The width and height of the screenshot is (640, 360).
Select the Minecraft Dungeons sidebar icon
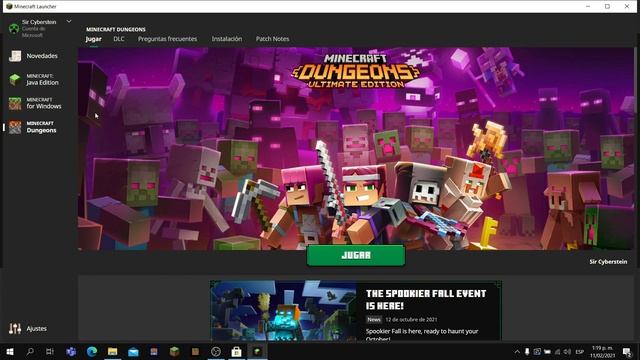click(15, 127)
